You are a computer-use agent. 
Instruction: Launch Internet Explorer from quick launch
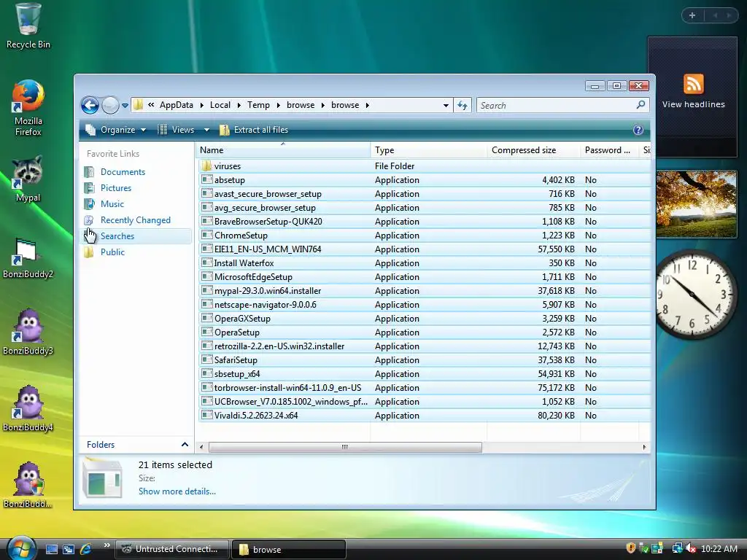click(86, 549)
